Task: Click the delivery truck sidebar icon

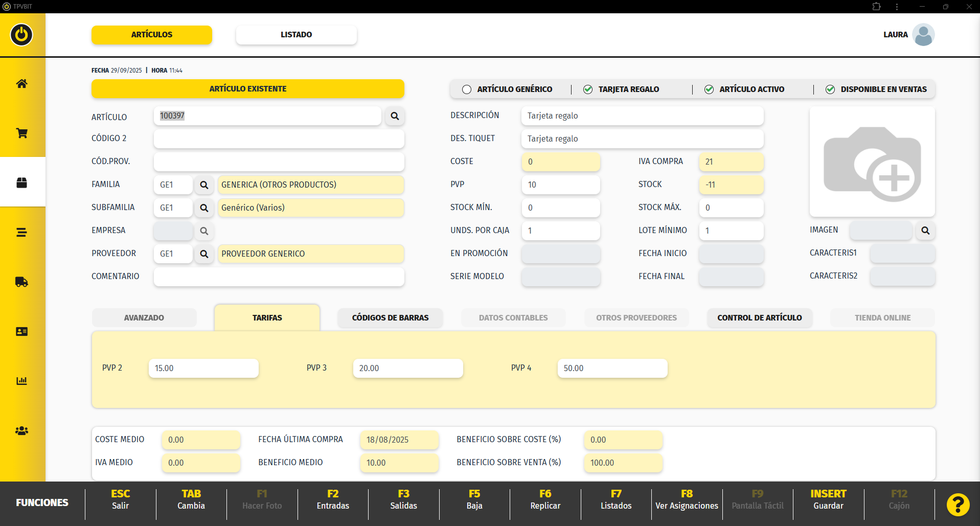Action: [21, 282]
